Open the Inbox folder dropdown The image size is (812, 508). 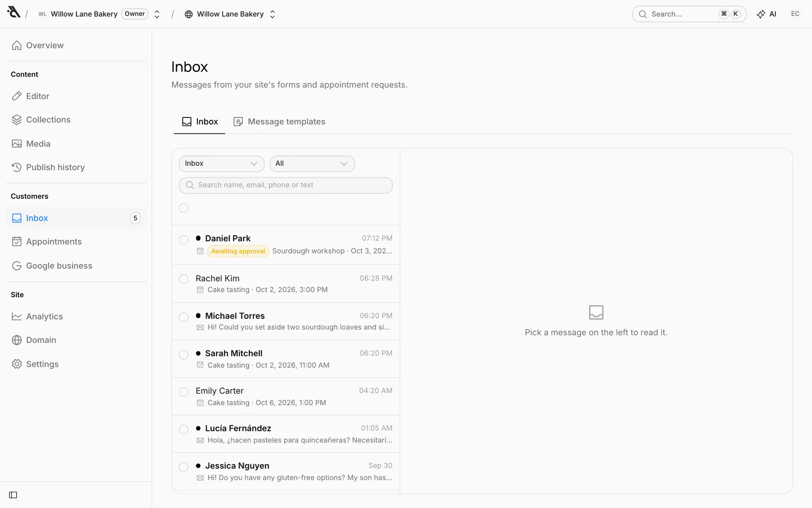tap(221, 164)
